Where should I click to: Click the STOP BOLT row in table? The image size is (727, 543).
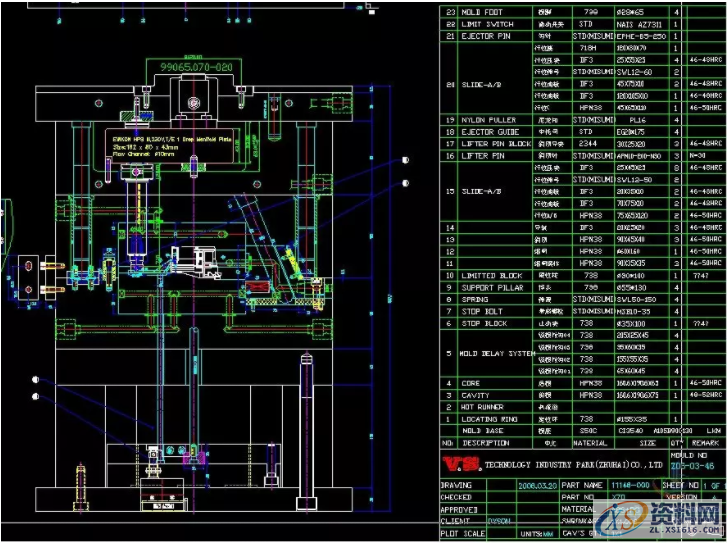pos(483,311)
